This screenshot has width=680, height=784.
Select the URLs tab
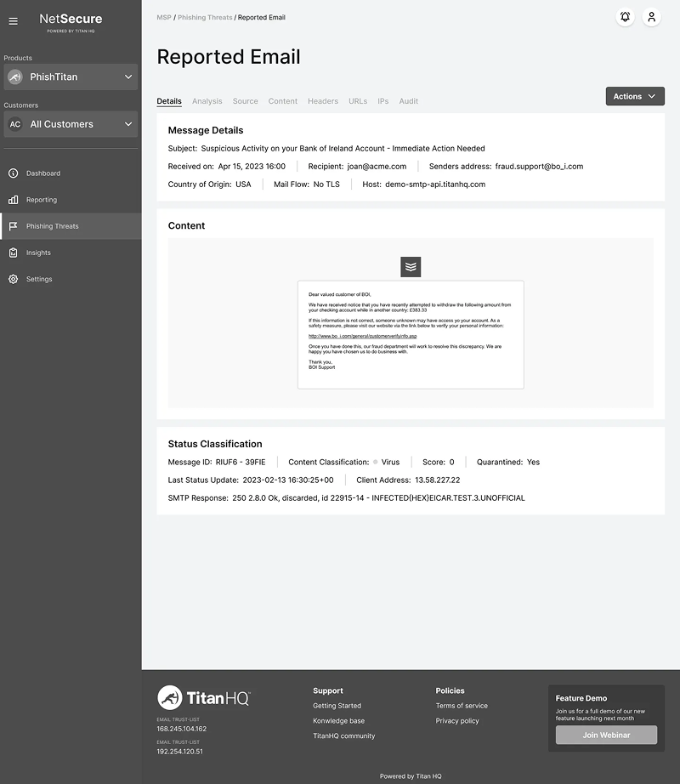[358, 100]
